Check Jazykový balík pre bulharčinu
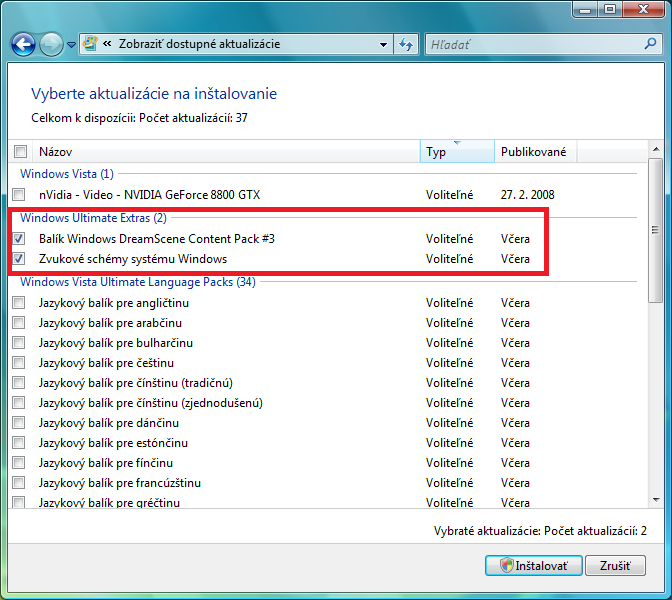This screenshot has height=600, width=672. coord(19,343)
